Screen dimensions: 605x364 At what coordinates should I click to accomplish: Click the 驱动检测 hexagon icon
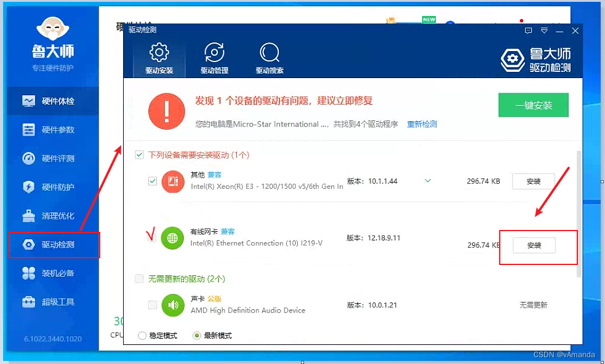tap(28, 245)
